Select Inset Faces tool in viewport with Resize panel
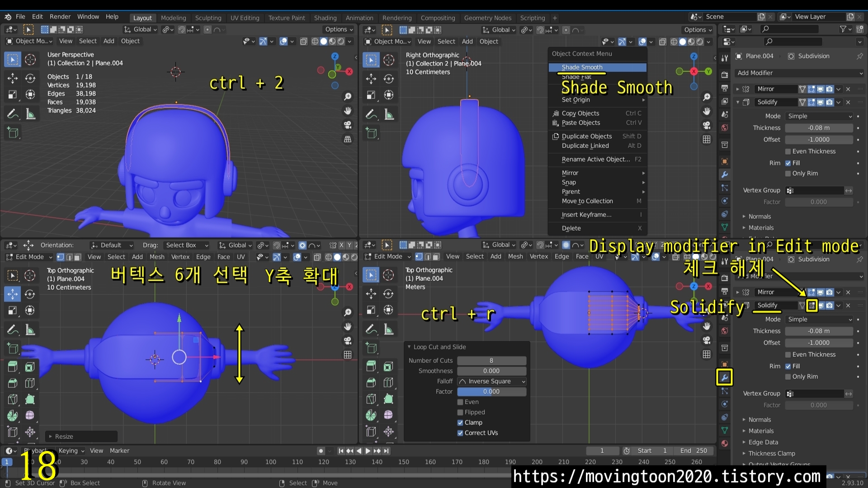868x488 pixels. (30, 366)
